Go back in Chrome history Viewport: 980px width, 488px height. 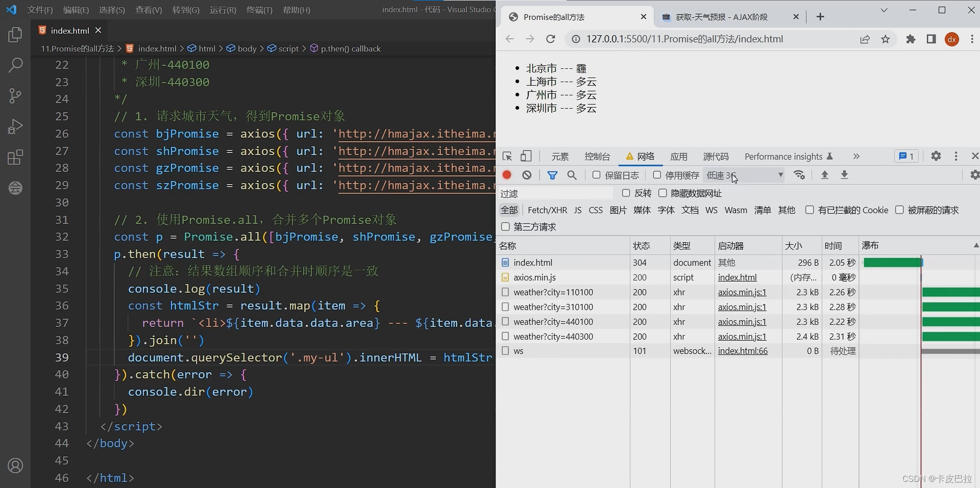pos(509,39)
